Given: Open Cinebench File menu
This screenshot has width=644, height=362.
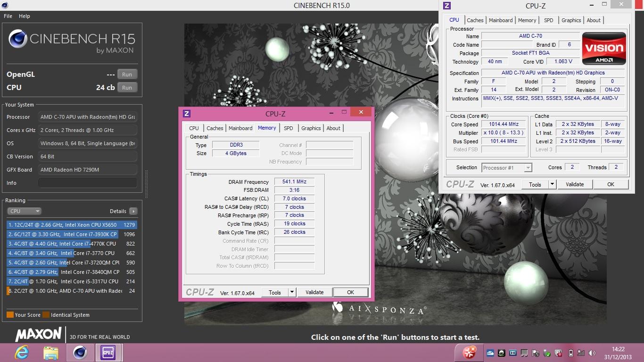Looking at the screenshot, I should (8, 16).
